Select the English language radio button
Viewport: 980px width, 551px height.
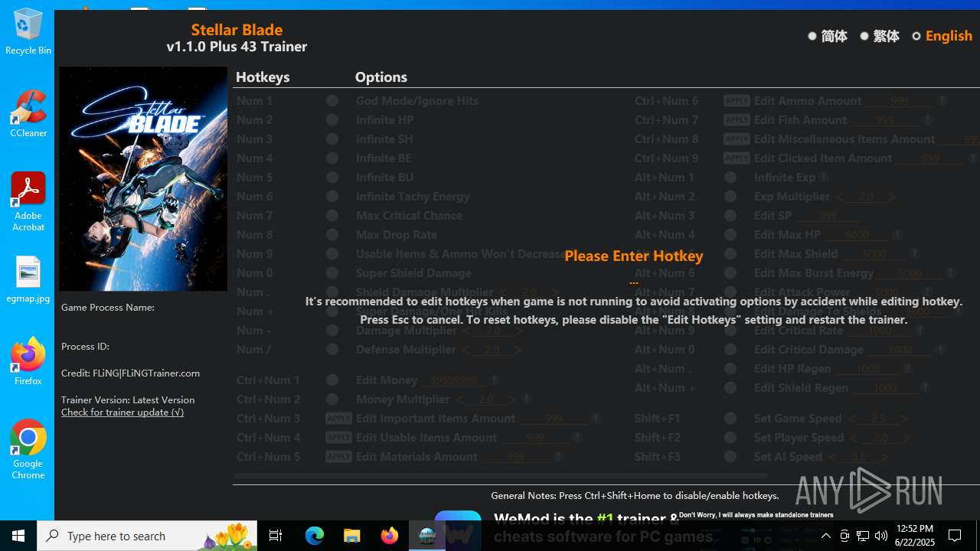tap(916, 36)
